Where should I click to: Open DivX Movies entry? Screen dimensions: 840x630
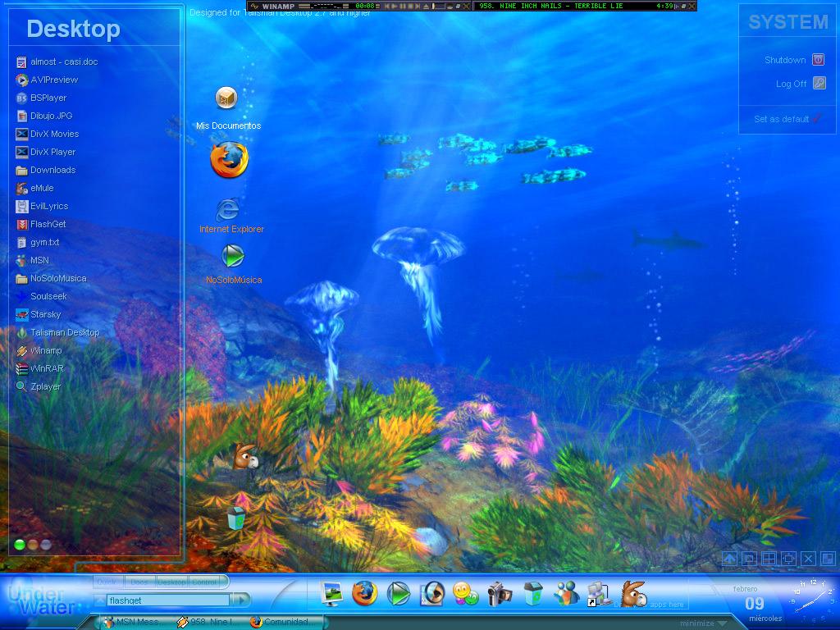[47, 134]
